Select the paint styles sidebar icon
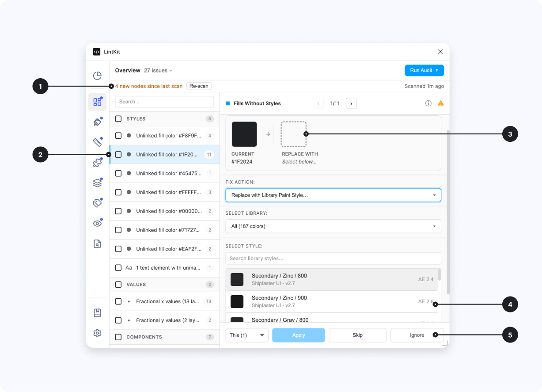 [97, 122]
